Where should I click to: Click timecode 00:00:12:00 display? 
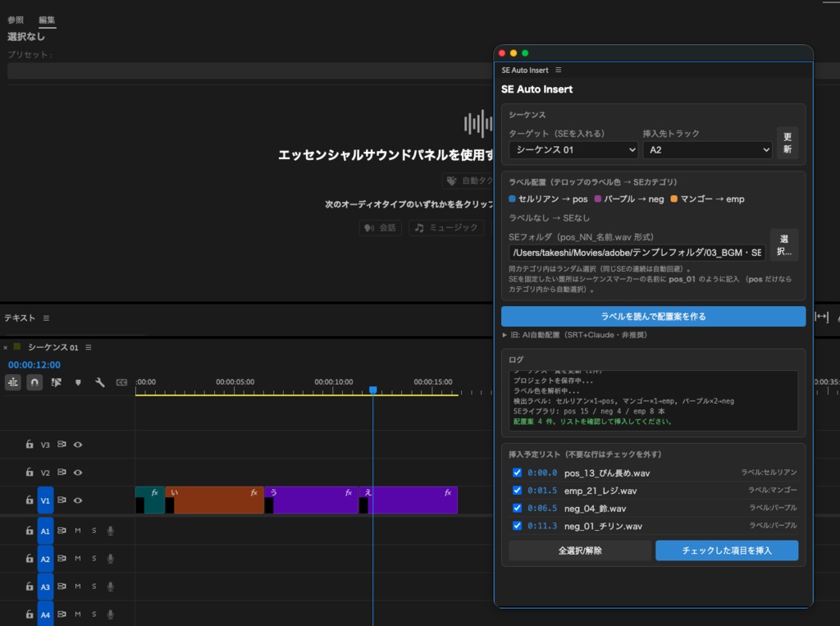click(34, 365)
